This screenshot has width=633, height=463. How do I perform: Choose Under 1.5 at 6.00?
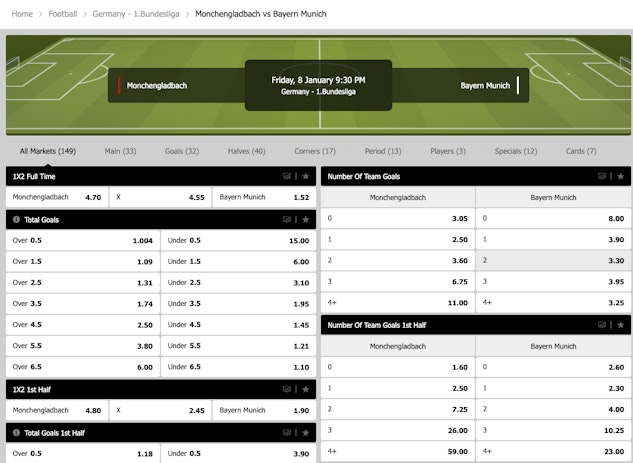[x=238, y=262]
